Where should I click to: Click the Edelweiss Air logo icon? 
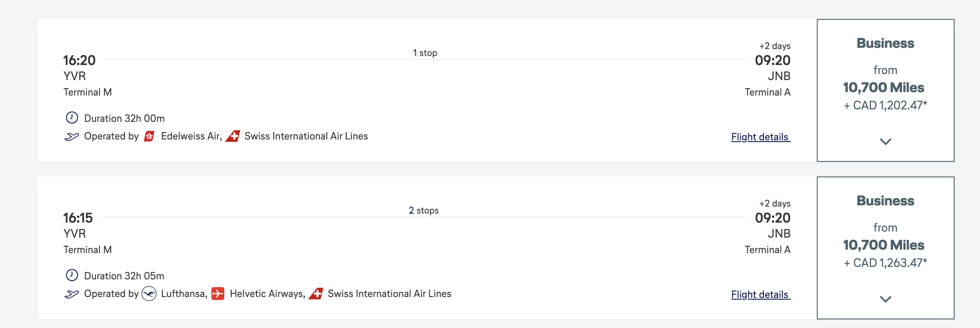point(149,136)
